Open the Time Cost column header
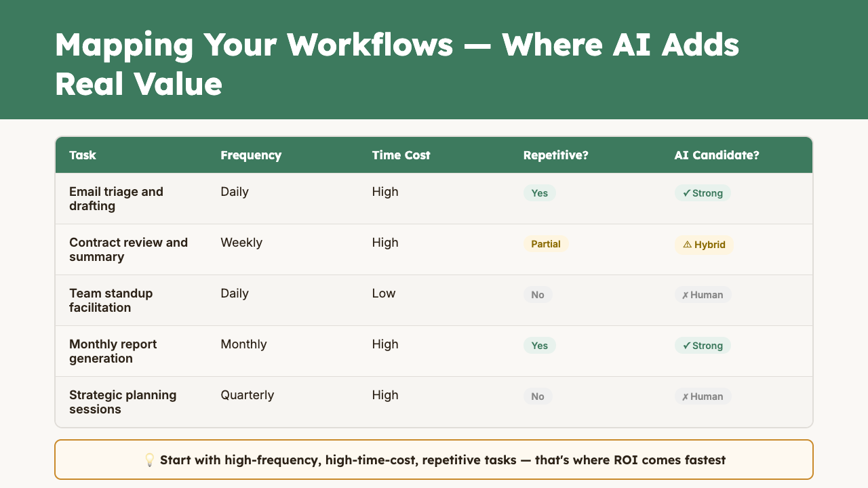Viewport: 868px width, 488px height. point(401,155)
